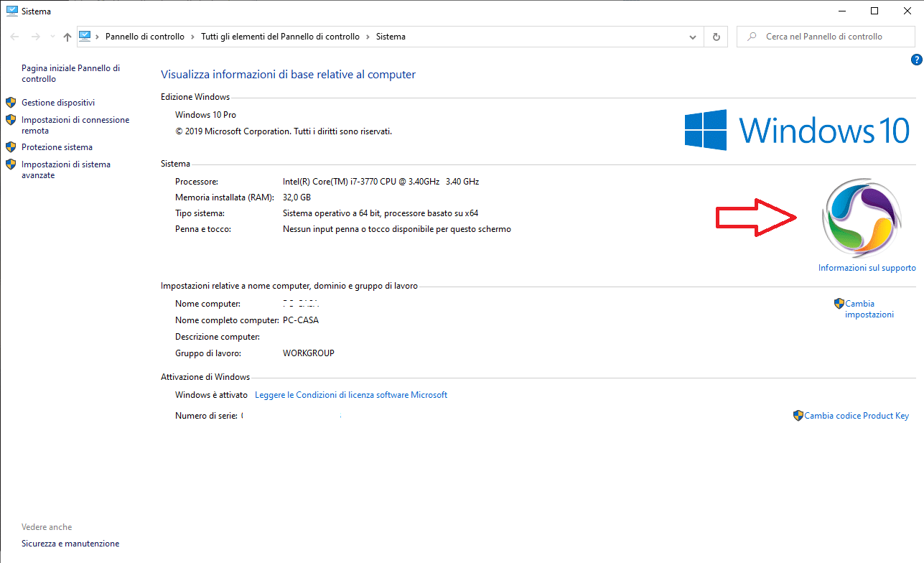Click the magnifier icon in search box
This screenshot has height=563, width=924.
tap(751, 37)
